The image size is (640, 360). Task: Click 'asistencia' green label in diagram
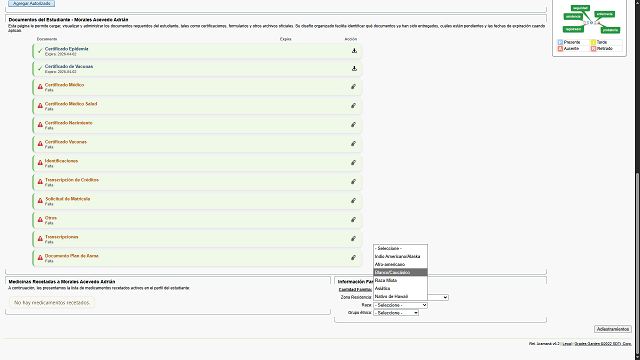(573, 17)
